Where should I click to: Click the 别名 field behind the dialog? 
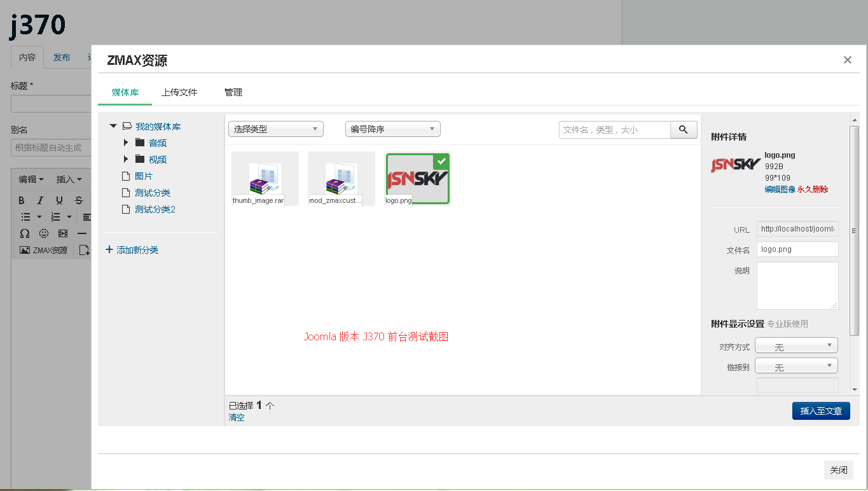click(52, 148)
